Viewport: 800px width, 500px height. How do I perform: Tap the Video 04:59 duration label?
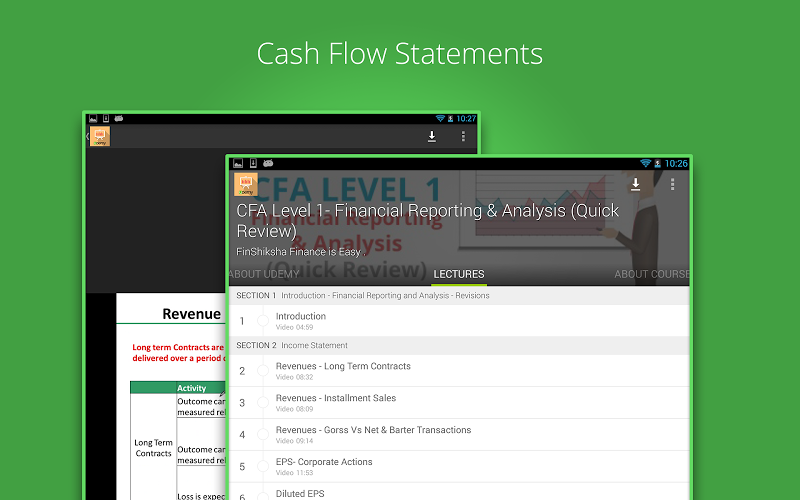(x=294, y=327)
